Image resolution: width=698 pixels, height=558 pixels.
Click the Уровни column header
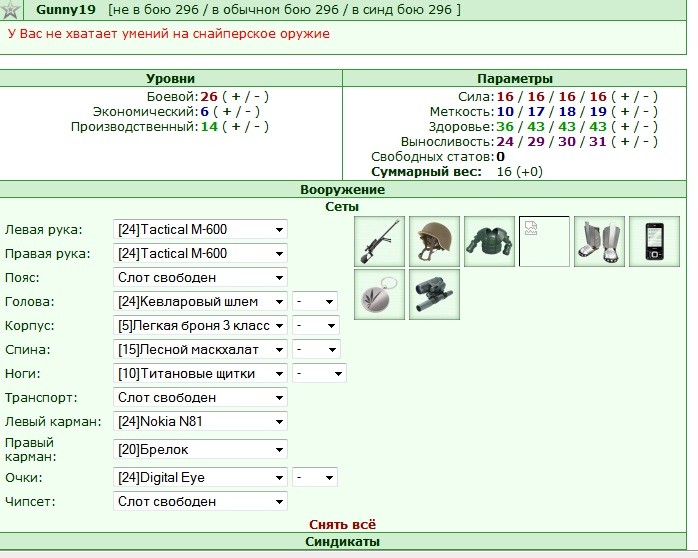point(170,79)
